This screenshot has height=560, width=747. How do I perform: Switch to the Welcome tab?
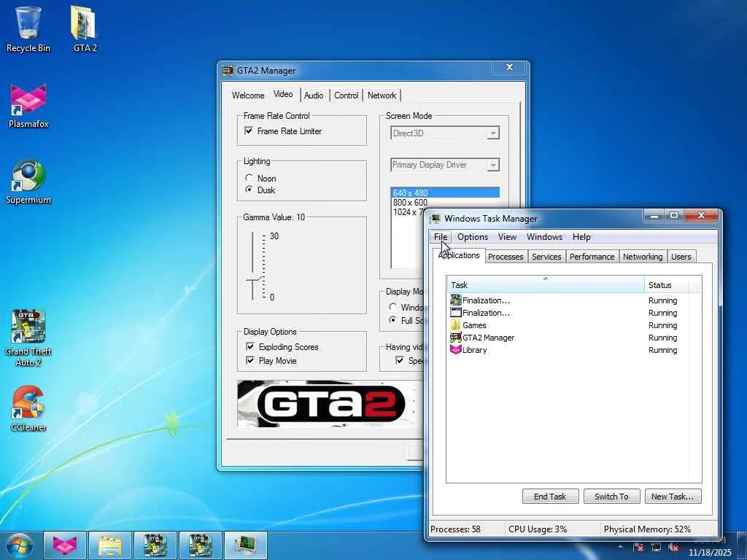tap(248, 96)
